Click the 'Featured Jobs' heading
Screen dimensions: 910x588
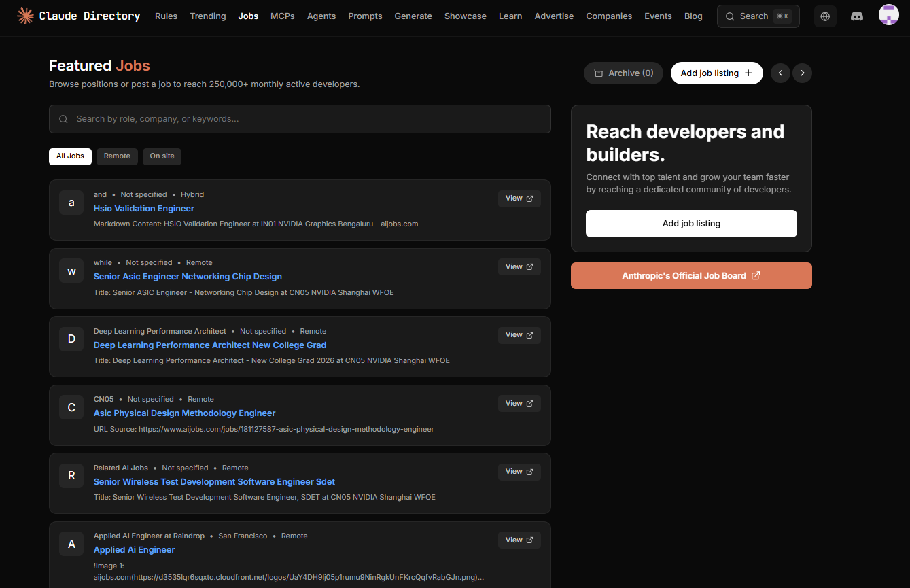pos(99,65)
